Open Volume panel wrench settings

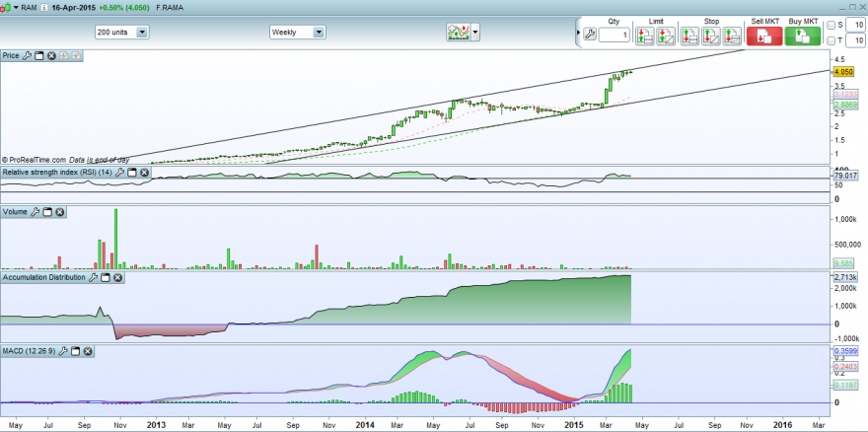[x=35, y=212]
